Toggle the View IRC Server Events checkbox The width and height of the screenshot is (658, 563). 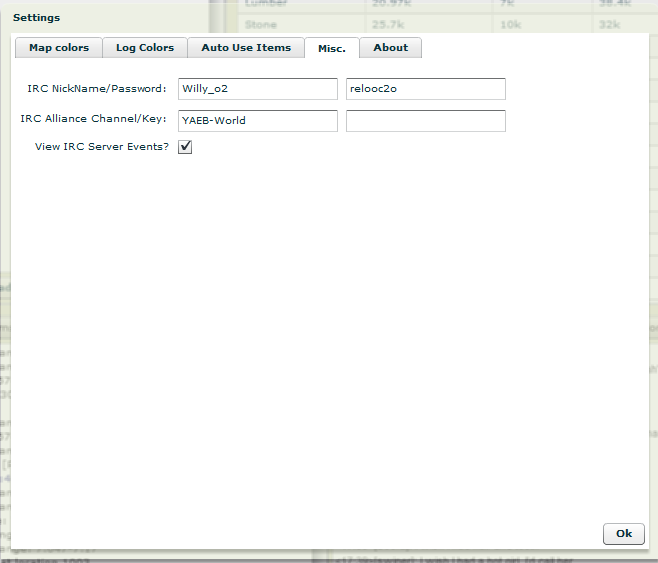(185, 147)
